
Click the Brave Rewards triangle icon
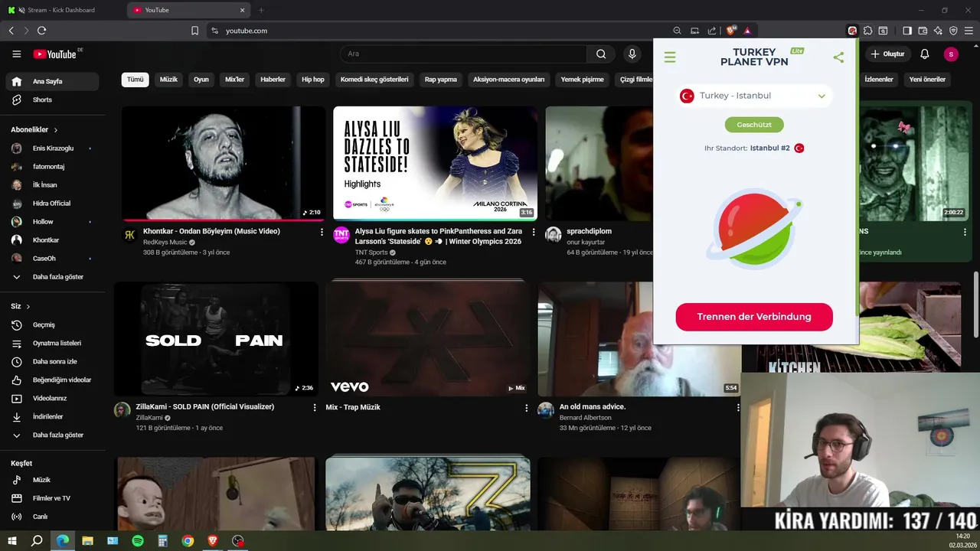point(747,31)
